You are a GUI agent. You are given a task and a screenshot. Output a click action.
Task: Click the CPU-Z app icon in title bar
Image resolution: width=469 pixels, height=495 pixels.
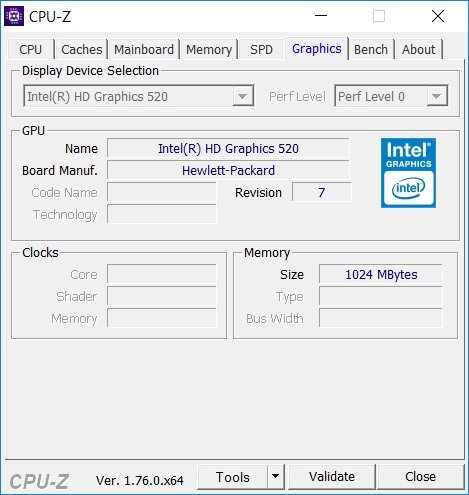[14, 16]
